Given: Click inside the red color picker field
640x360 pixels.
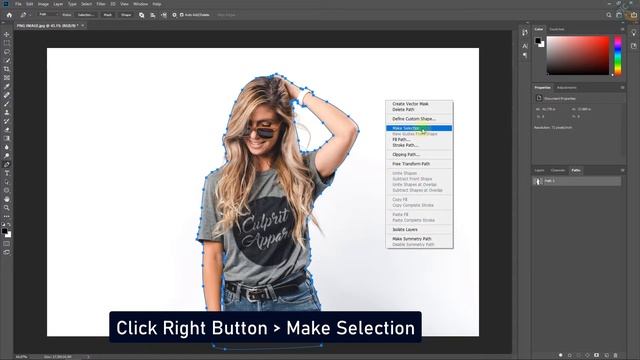Looking at the screenshot, I should [578, 55].
